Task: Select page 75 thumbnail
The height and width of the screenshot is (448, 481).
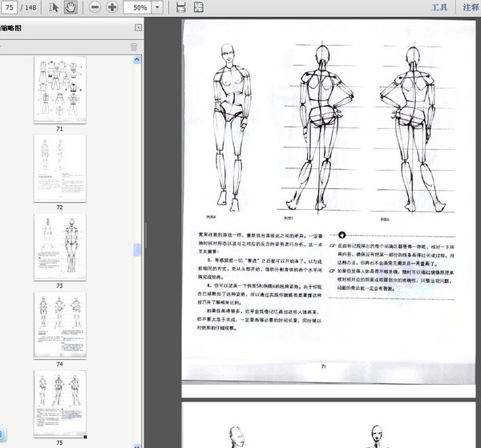Action: [60, 402]
